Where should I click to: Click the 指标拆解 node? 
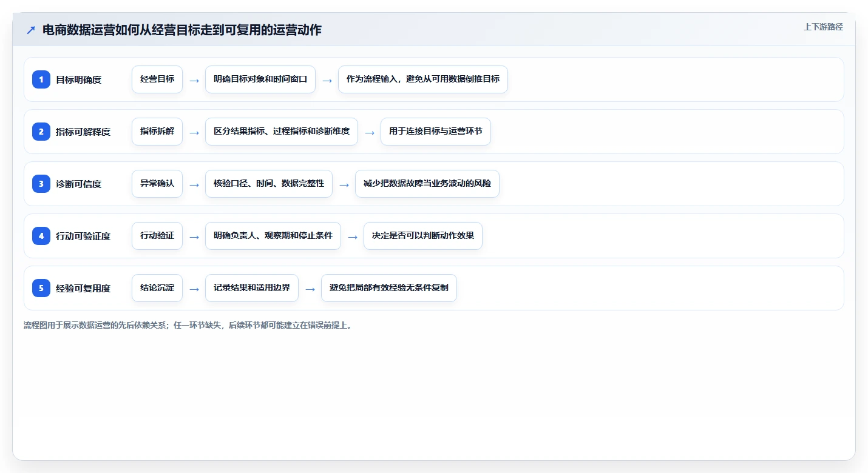click(157, 132)
